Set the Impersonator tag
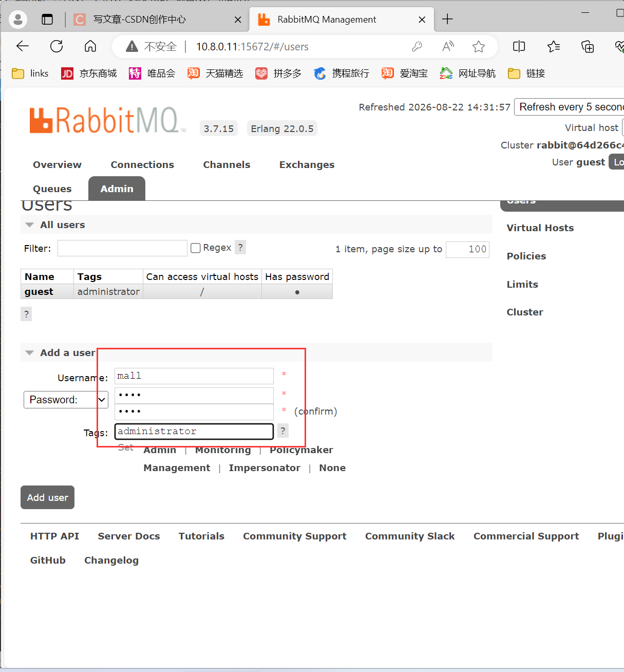Image resolution: width=624 pixels, height=672 pixels. point(264,468)
